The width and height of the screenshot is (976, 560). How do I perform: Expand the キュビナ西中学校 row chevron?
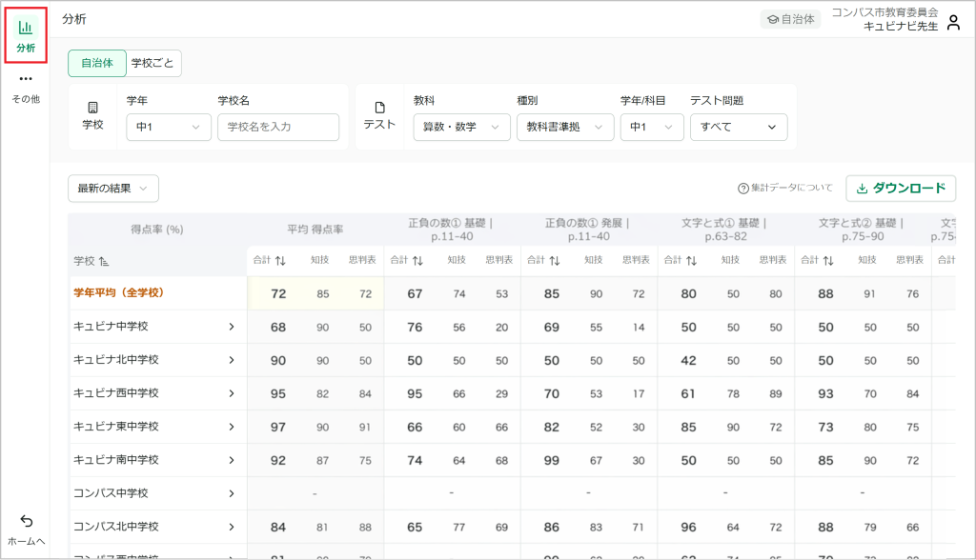[232, 393]
